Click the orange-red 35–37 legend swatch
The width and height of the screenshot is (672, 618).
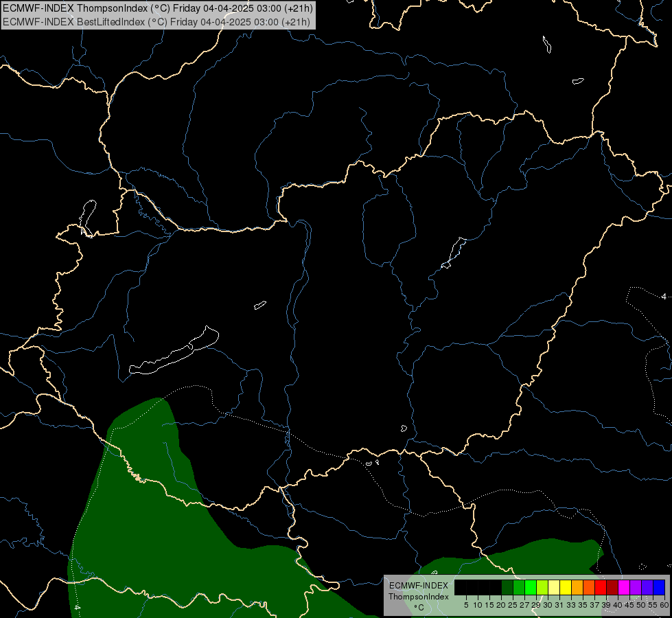pyautogui.click(x=589, y=588)
